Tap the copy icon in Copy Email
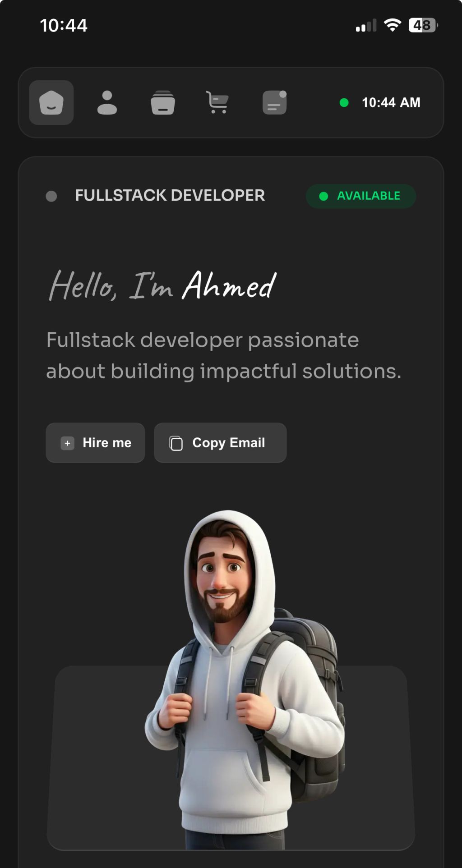Image resolution: width=462 pixels, height=868 pixels. click(176, 443)
